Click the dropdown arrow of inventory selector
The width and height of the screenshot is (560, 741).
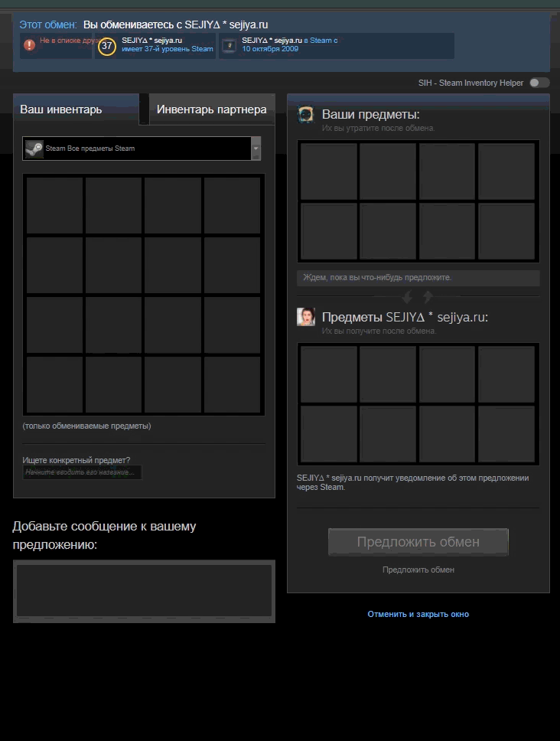point(256,149)
